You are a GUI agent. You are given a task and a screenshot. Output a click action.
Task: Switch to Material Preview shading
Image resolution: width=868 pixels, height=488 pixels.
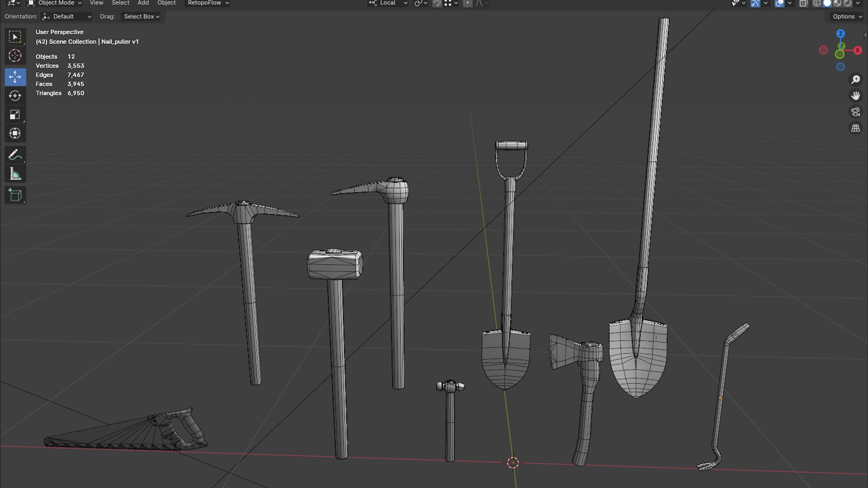click(x=837, y=3)
